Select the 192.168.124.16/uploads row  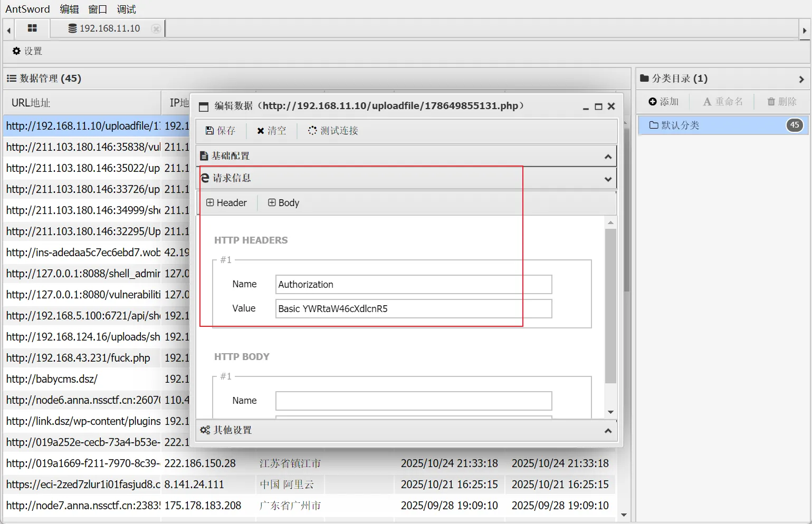click(x=97, y=337)
